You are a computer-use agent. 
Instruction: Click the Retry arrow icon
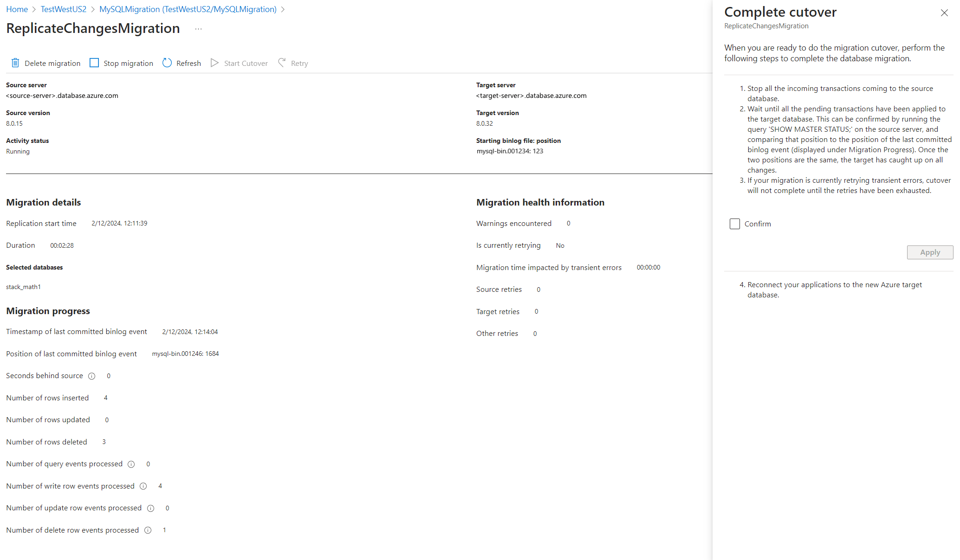[x=282, y=63]
